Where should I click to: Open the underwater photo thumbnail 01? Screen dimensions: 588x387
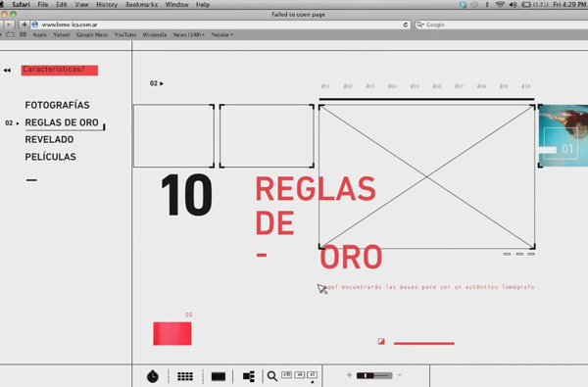click(563, 136)
